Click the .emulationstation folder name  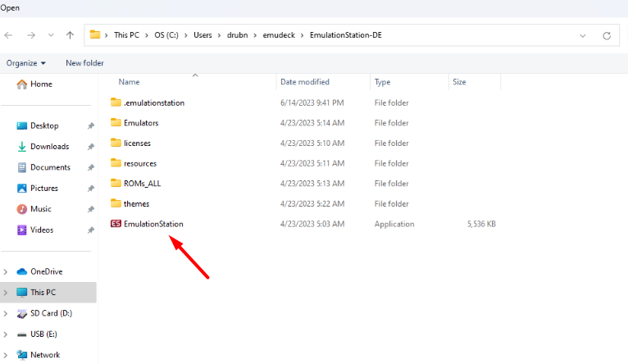154,103
